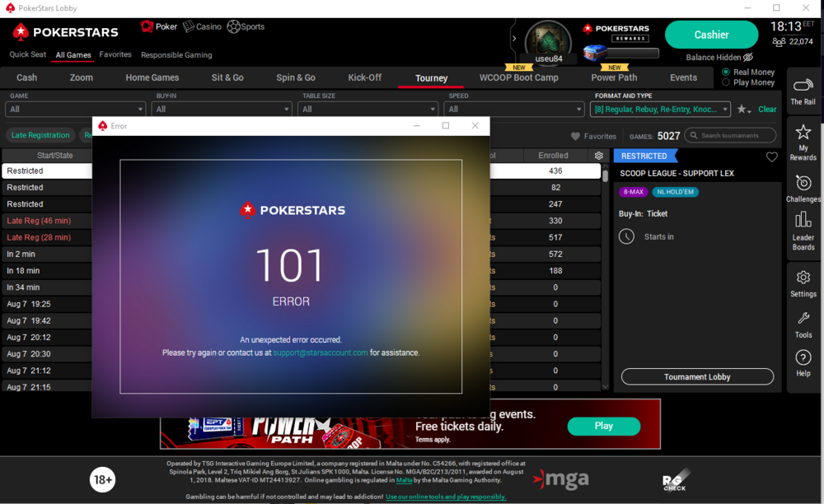Click the Malta link in footer
The image size is (824, 504).
(404, 480)
